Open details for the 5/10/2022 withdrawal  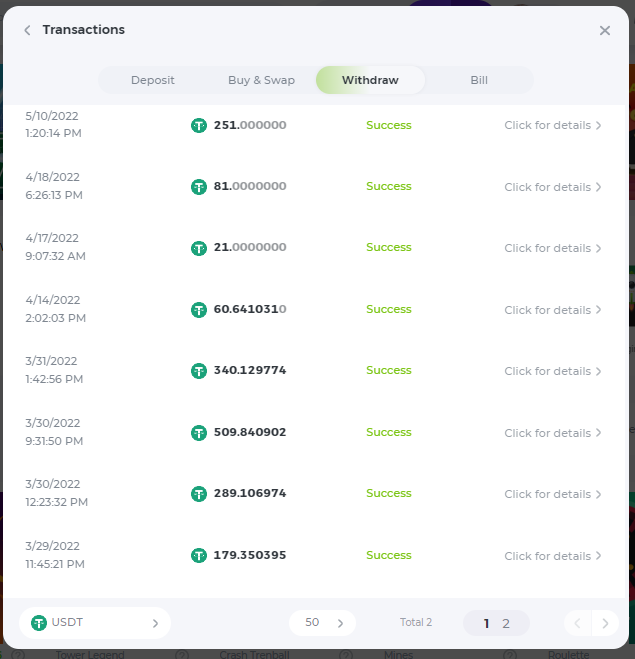point(553,126)
